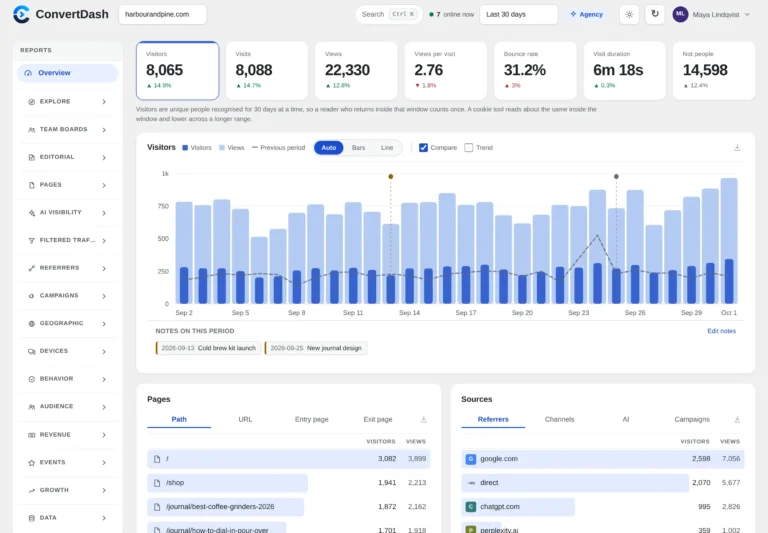
Task: Click the Referrers link icon in sidebar
Action: pyautogui.click(x=31, y=268)
